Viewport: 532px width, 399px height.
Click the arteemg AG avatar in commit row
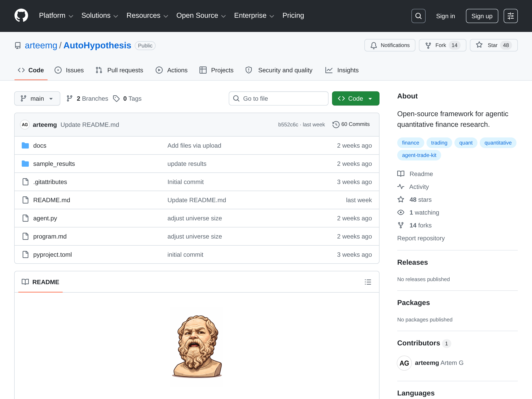(x=25, y=125)
